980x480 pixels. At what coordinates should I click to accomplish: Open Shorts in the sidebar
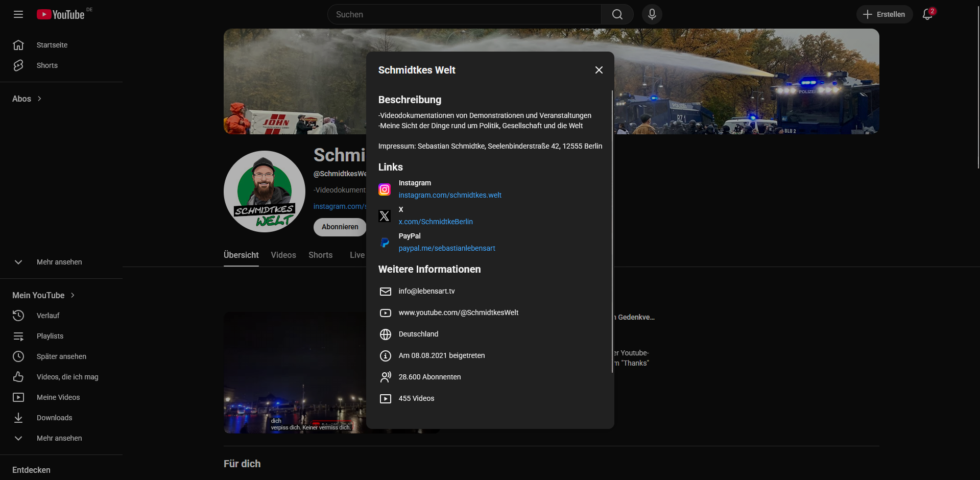coord(47,65)
